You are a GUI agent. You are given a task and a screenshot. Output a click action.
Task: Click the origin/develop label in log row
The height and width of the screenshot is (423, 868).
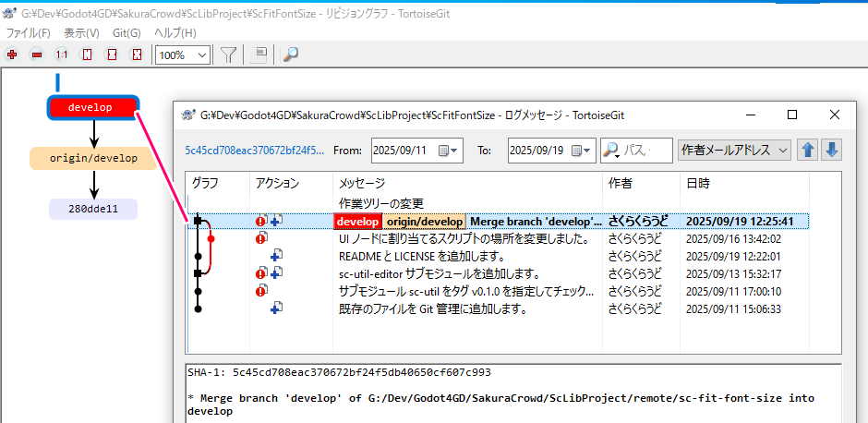click(425, 222)
